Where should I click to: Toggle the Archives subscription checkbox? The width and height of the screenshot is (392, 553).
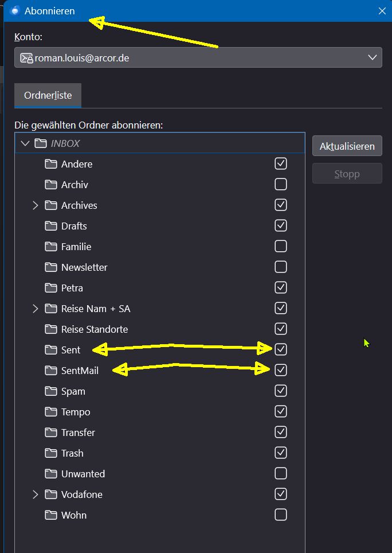tap(281, 205)
